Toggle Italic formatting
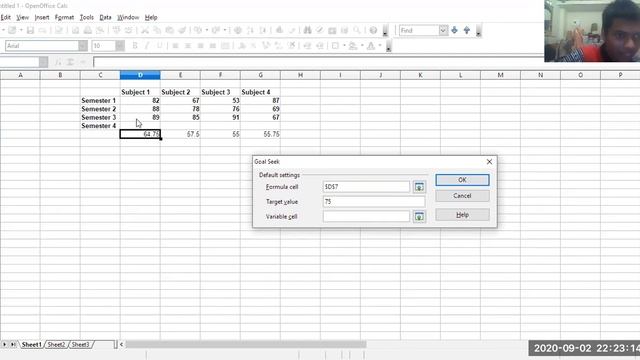The image size is (640, 360). [x=147, y=46]
